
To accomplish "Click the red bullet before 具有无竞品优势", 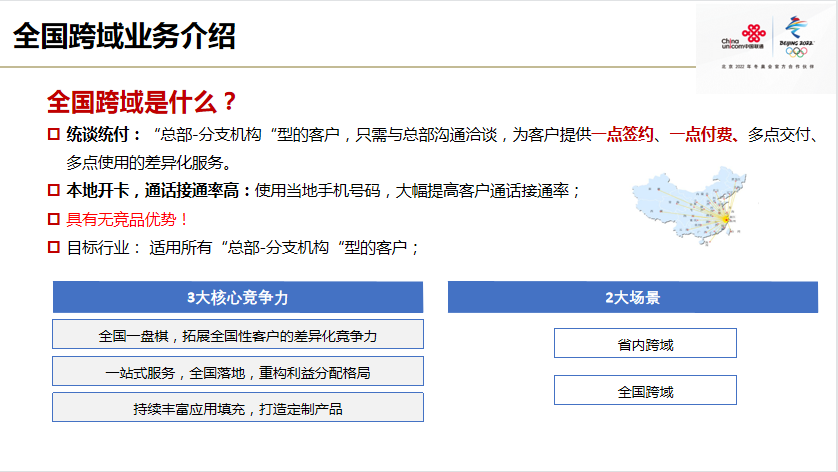I will coord(54,218).
